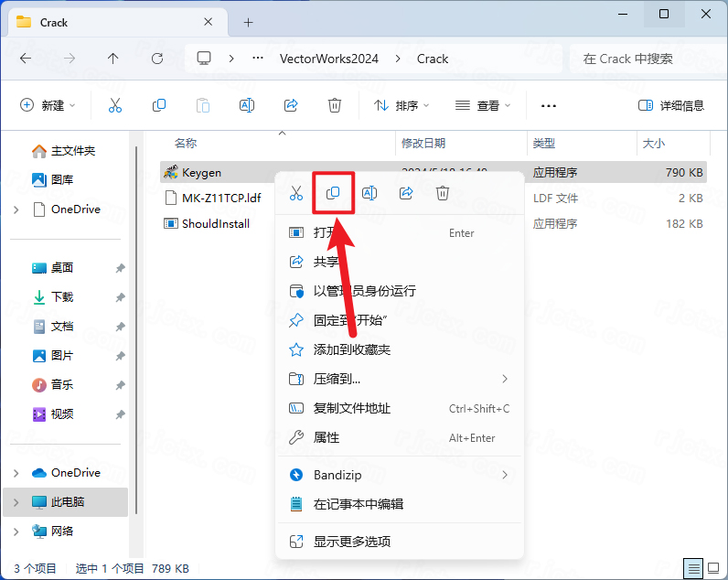Toggle the 详细信息 details pane
Screen dimensions: 728x580
(671, 106)
